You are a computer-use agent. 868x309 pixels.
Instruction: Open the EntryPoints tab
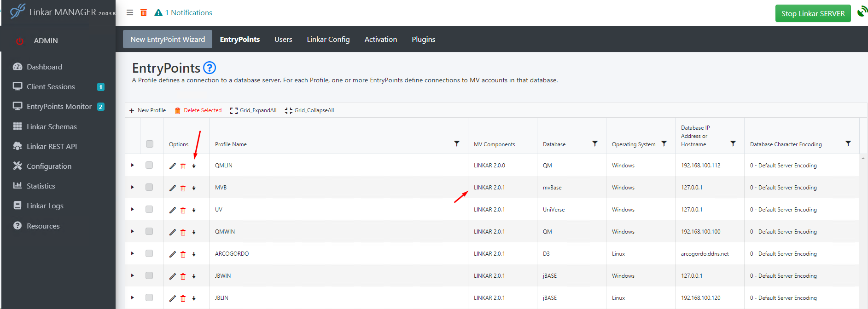point(240,40)
